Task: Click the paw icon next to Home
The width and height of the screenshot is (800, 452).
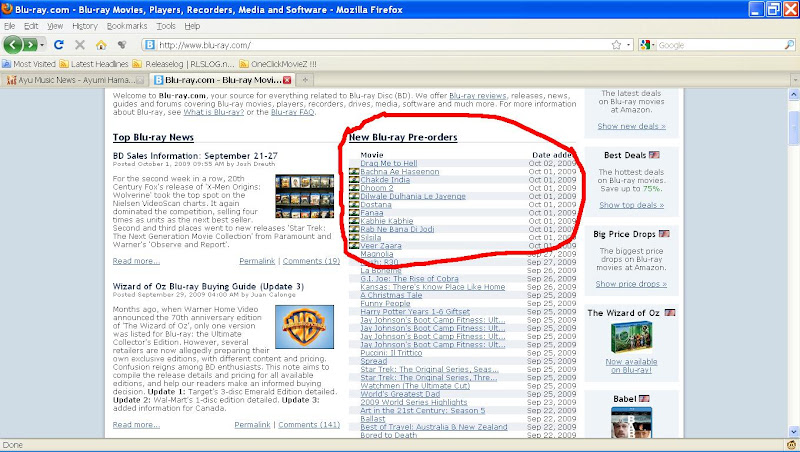Action: (x=122, y=45)
